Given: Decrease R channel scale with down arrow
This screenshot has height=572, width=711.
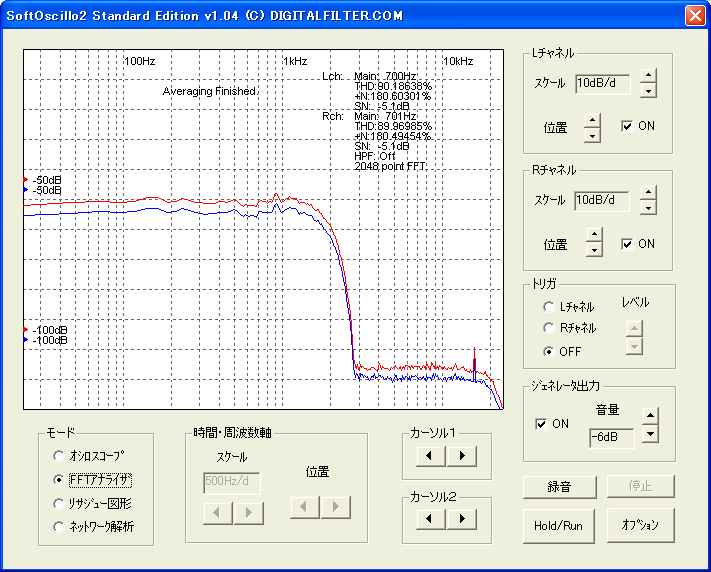Looking at the screenshot, I should coord(648,207).
